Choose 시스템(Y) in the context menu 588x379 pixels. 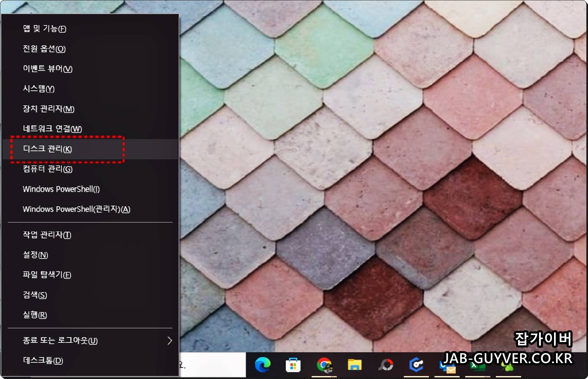(90, 89)
